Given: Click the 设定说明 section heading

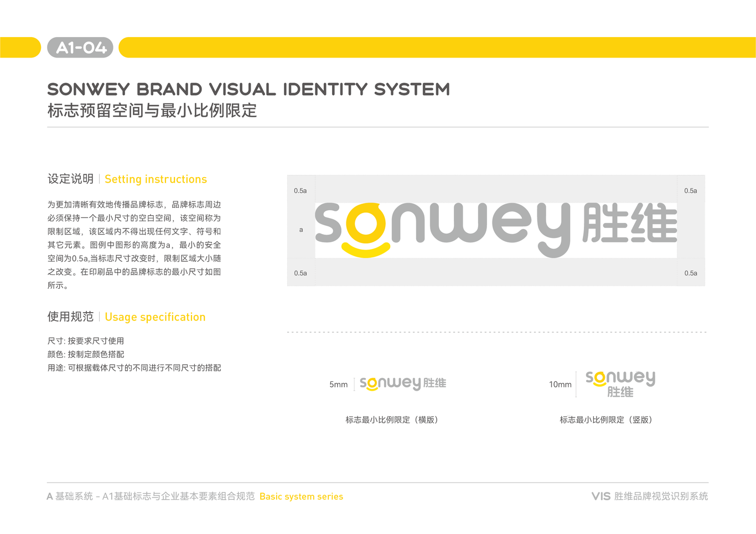Looking at the screenshot, I should coord(70,179).
